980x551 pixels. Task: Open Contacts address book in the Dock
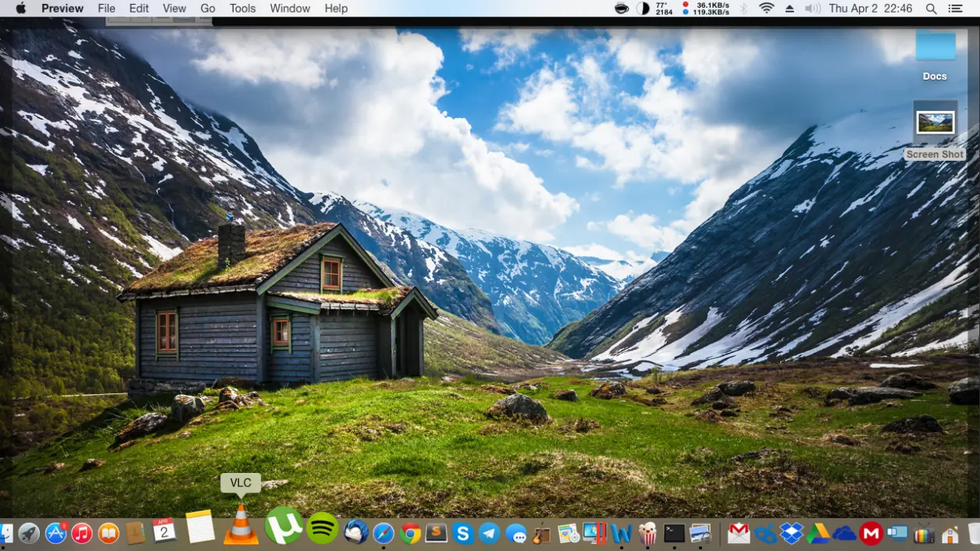point(135,533)
